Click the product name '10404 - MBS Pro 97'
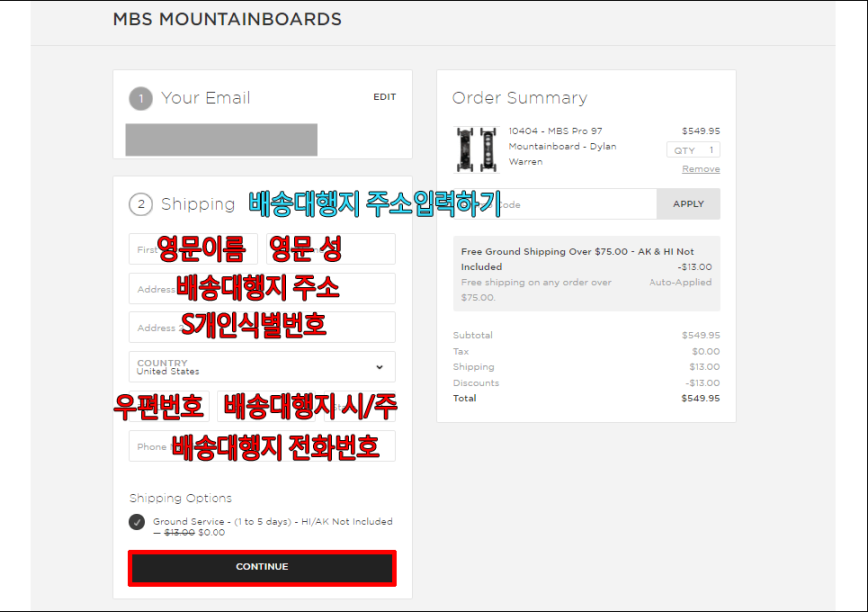The width and height of the screenshot is (868, 612). [556, 131]
